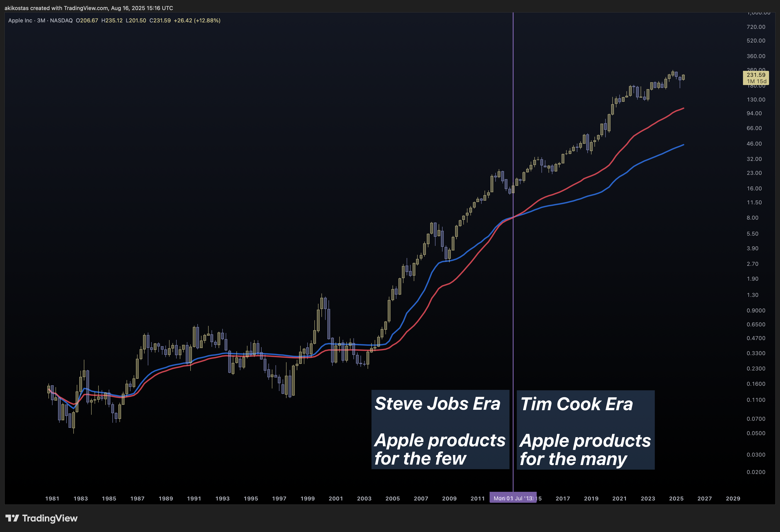Click the 0.0500 price axis label
The width and height of the screenshot is (780, 532).
756,433
